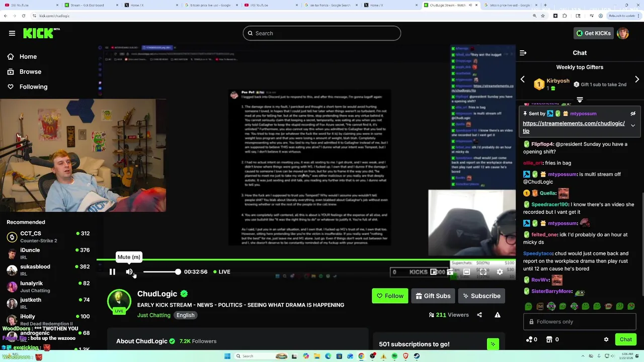Image resolution: width=644 pixels, height=362 pixels.
Task: Mute the stream audio
Action: (x=129, y=272)
